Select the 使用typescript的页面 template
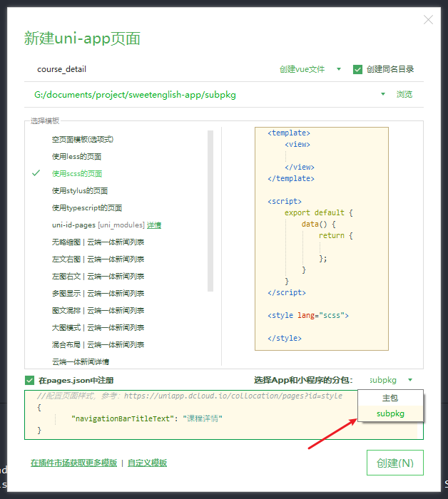The image size is (448, 499). click(x=87, y=208)
